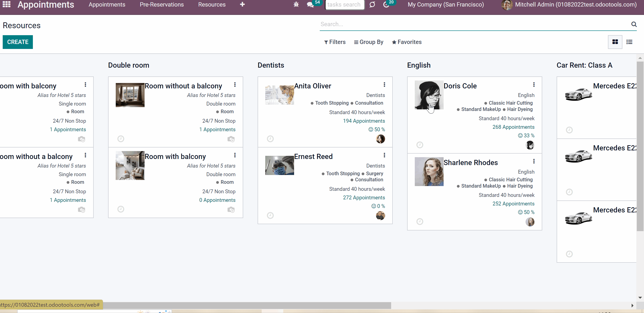644x313 pixels.
Task: Click activity clock on Double room's Room with balcony
Action: 121,209
